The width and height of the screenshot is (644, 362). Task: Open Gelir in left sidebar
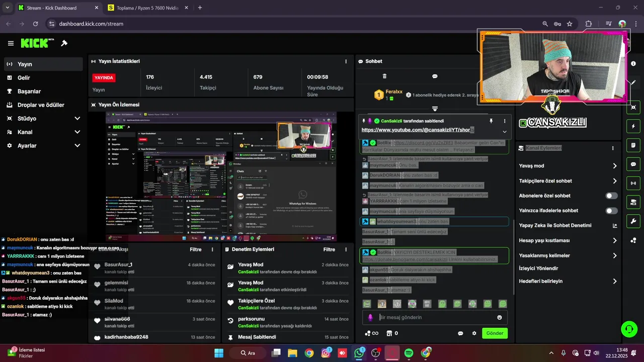pos(43,78)
